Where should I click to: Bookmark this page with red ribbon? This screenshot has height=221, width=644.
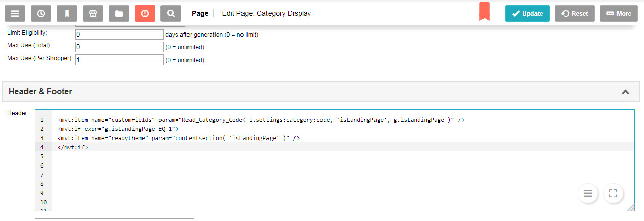pos(484,12)
